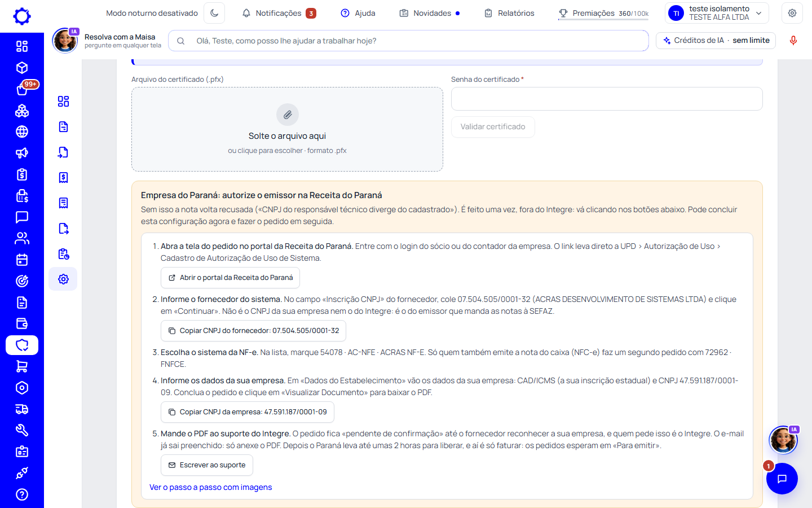Click the certificate file drop zone

click(x=287, y=129)
